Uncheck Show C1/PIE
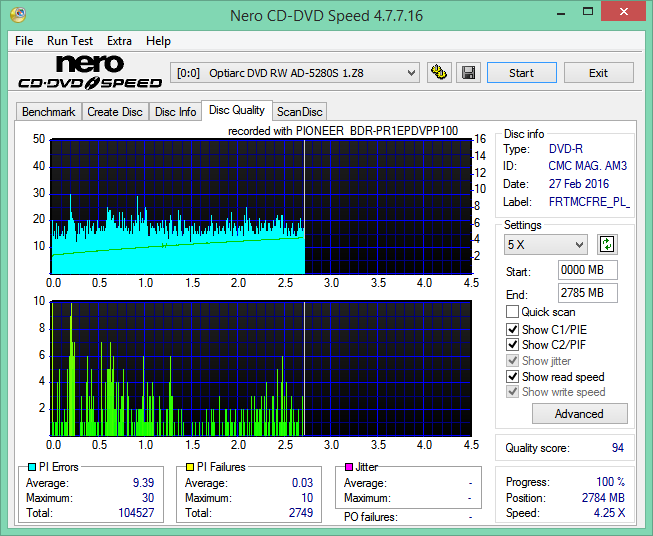The height and width of the screenshot is (536, 653). (x=512, y=329)
